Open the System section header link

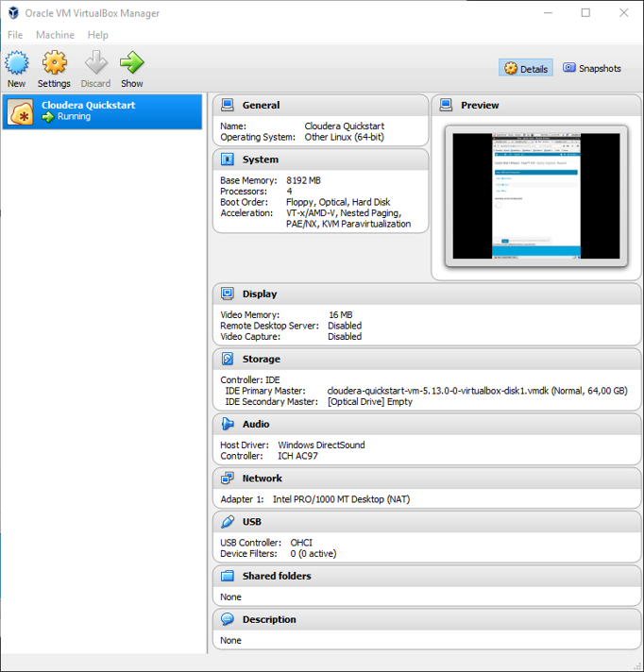click(261, 160)
